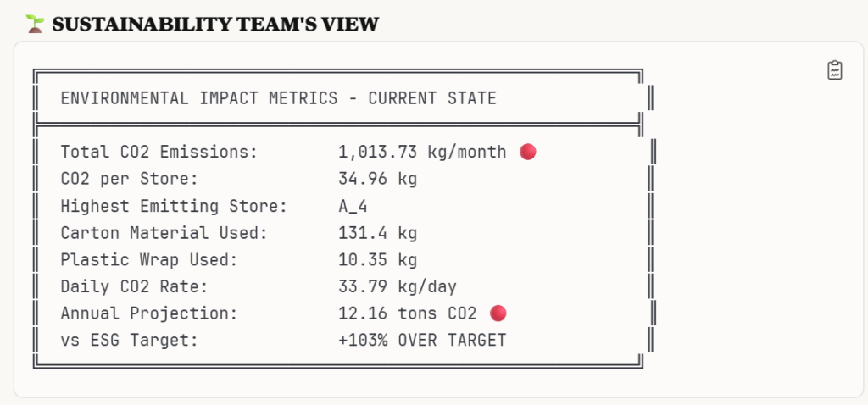The width and height of the screenshot is (868, 405).
Task: Click the Daily CO2 Rate label
Action: point(134,286)
